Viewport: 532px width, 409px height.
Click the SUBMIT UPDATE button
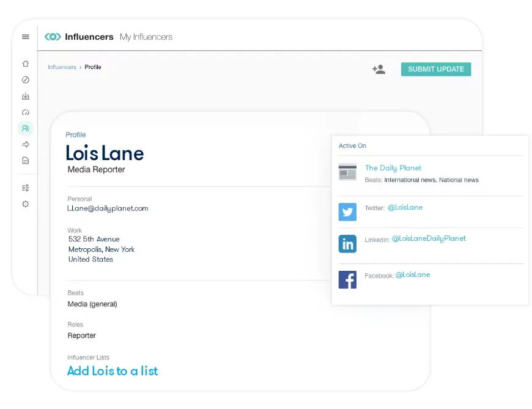(x=436, y=69)
